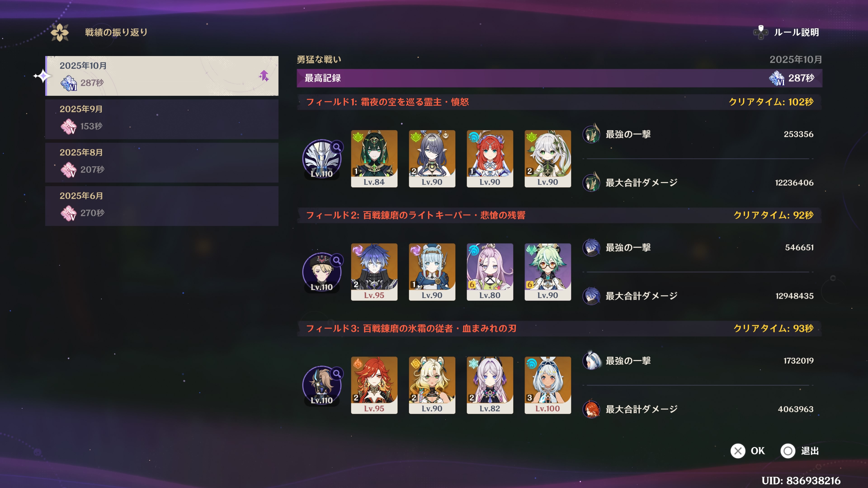
Task: Inspect the Field 1 boss portrait icon
Action: click(x=322, y=159)
